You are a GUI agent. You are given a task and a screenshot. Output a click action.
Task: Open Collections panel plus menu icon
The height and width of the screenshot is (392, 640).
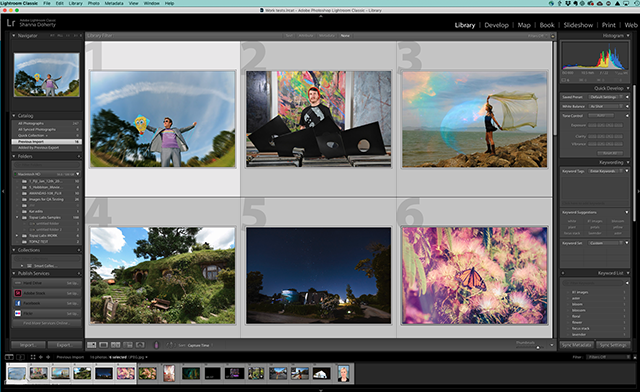[x=79, y=250]
